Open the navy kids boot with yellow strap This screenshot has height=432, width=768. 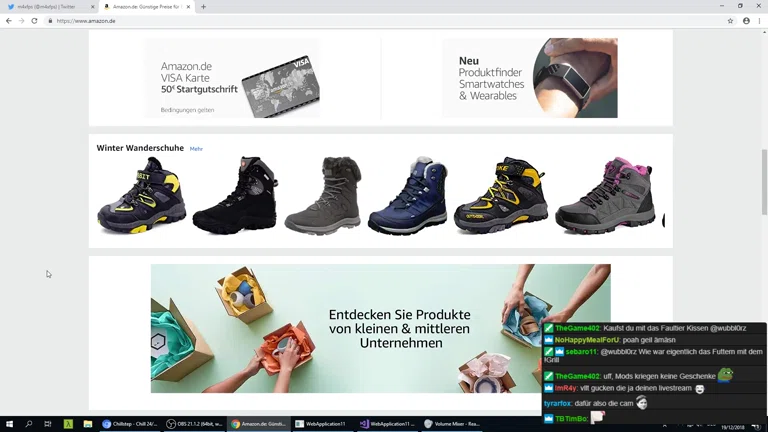click(142, 195)
